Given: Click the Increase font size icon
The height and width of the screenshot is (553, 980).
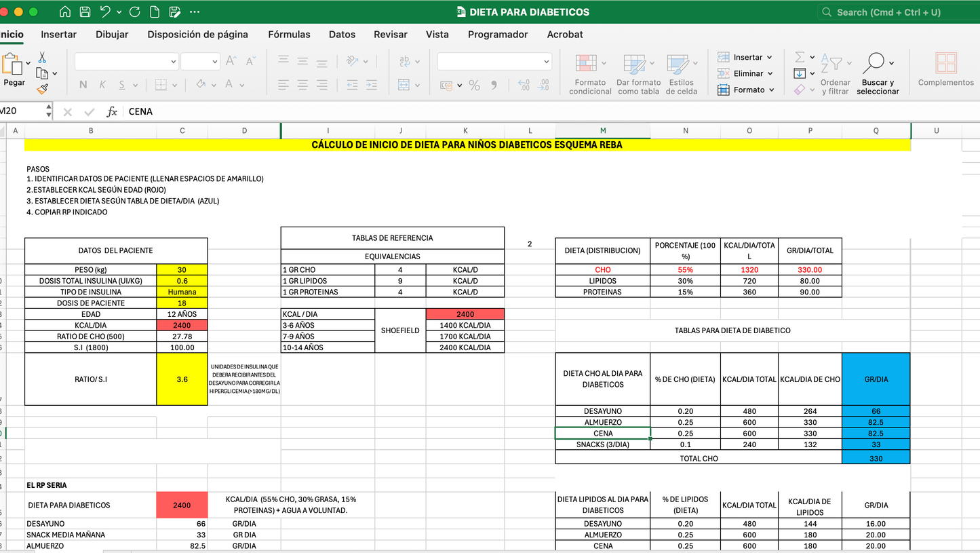Looking at the screenshot, I should pos(231,61).
